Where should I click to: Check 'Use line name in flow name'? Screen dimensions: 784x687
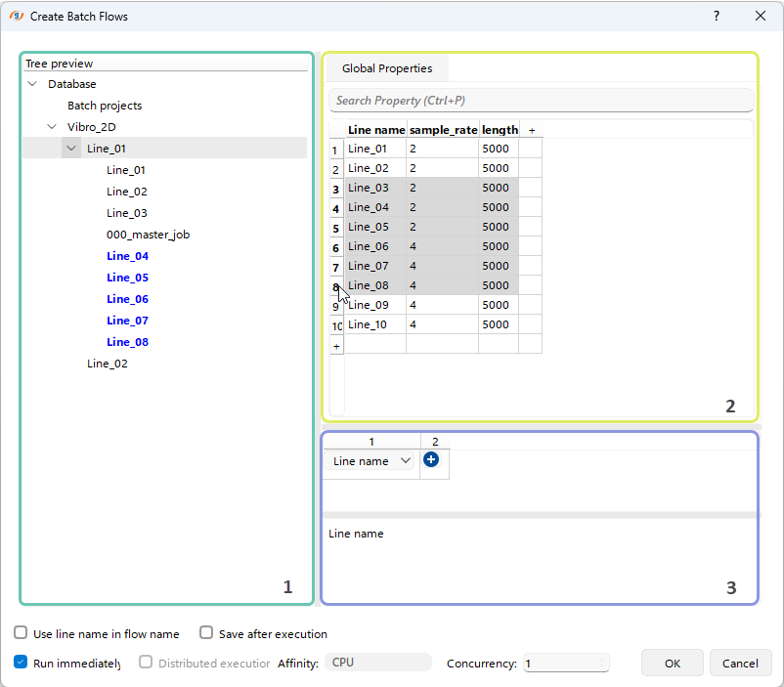tap(21, 633)
